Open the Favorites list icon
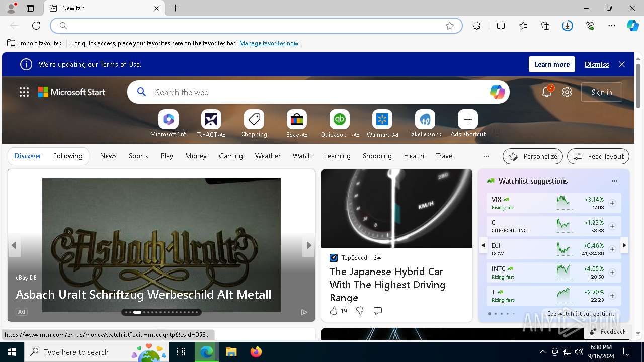This screenshot has height=362, width=644. click(x=523, y=26)
